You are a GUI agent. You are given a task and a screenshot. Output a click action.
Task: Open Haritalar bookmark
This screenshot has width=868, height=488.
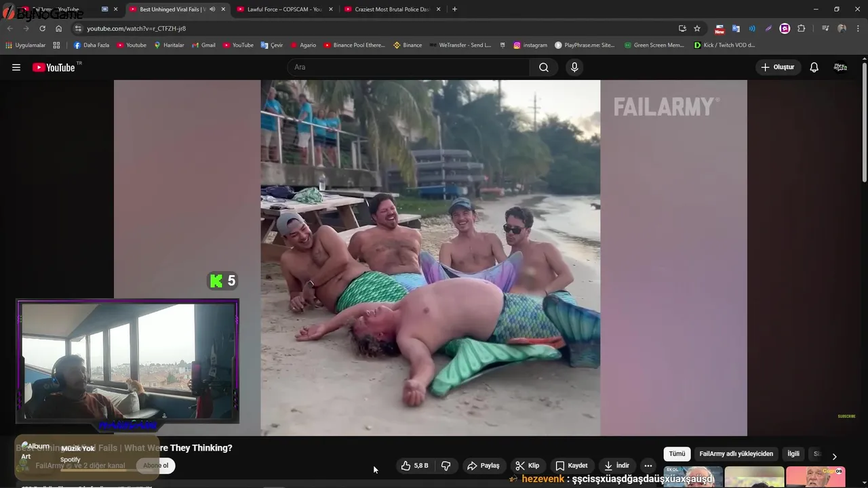tap(169, 45)
